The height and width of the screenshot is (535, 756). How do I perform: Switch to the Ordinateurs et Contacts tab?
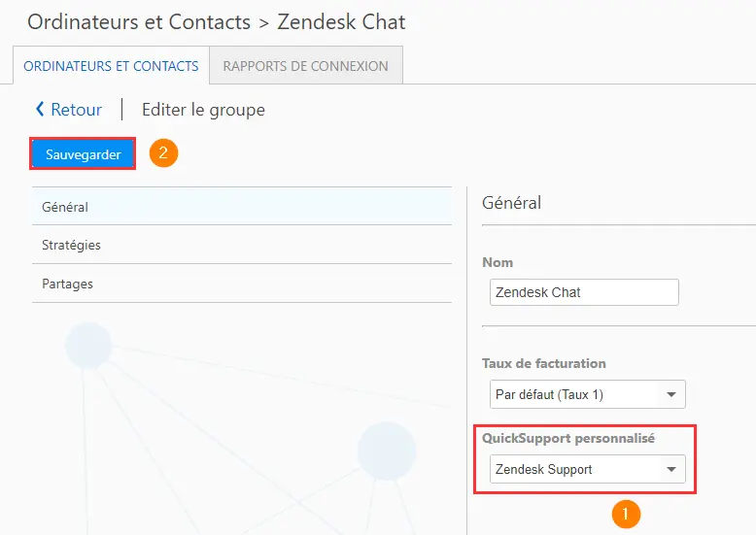coord(111,66)
